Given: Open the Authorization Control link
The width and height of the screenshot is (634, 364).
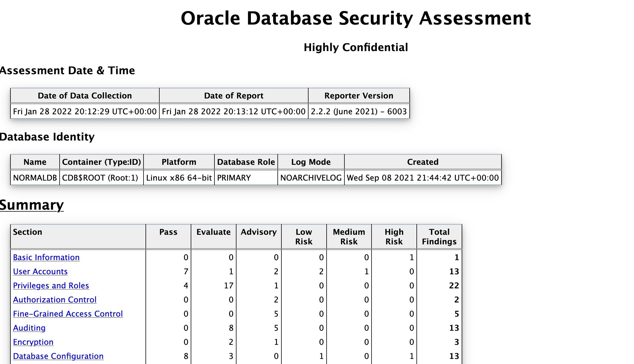Looking at the screenshot, I should (55, 300).
